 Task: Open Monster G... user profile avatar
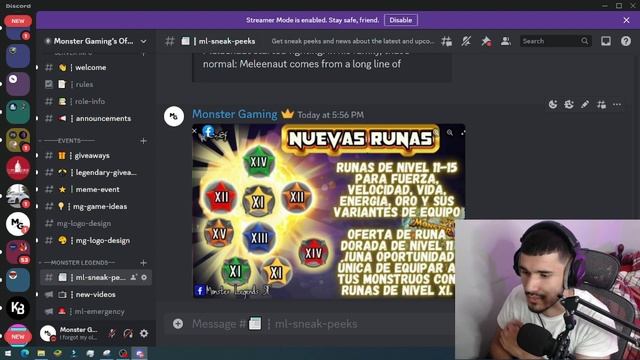(48, 333)
